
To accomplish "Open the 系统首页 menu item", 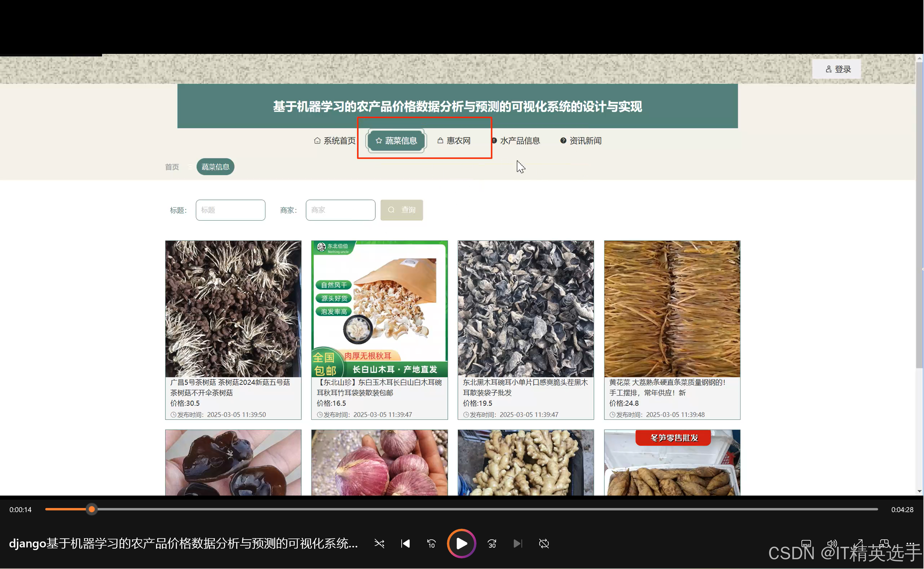I will (x=334, y=140).
